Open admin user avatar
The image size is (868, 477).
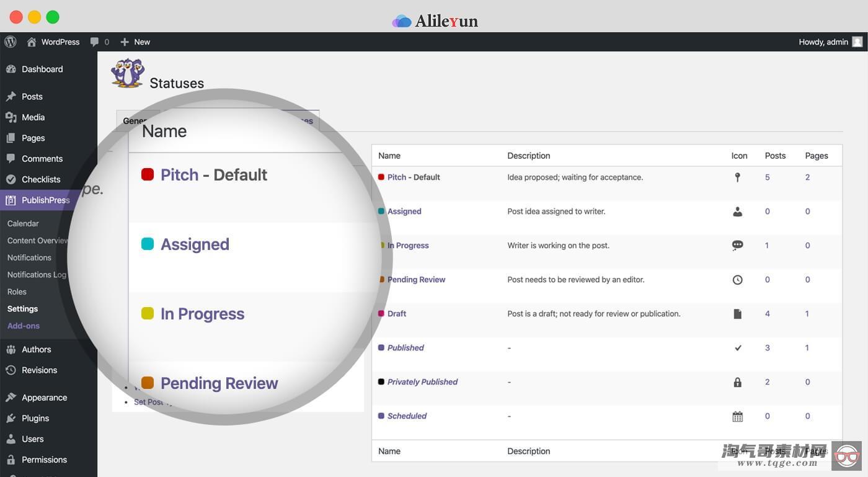click(857, 42)
